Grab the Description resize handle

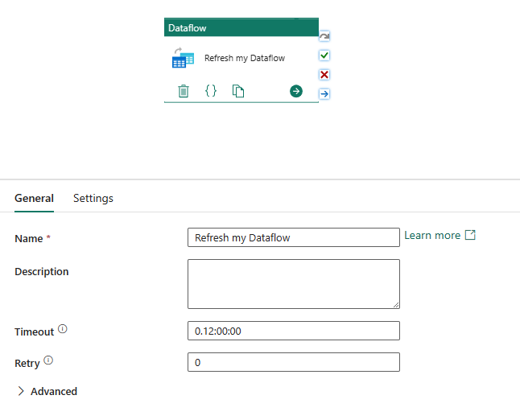tap(396, 305)
